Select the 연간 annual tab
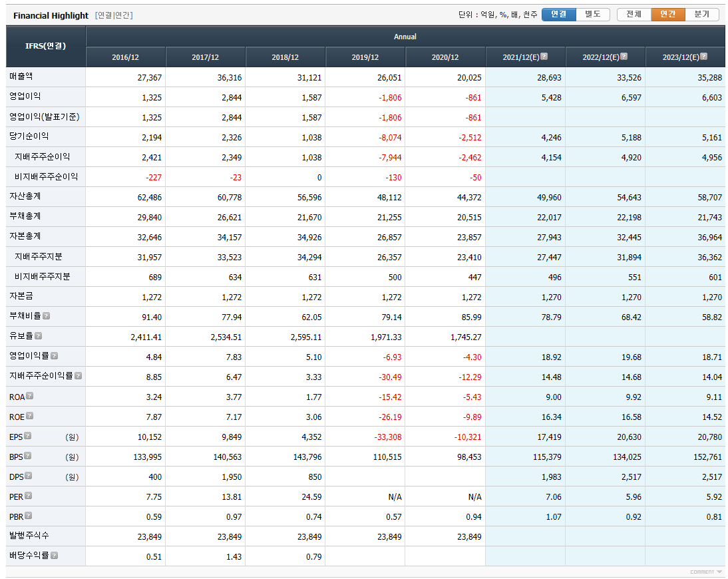The width and height of the screenshot is (728, 579). click(668, 15)
